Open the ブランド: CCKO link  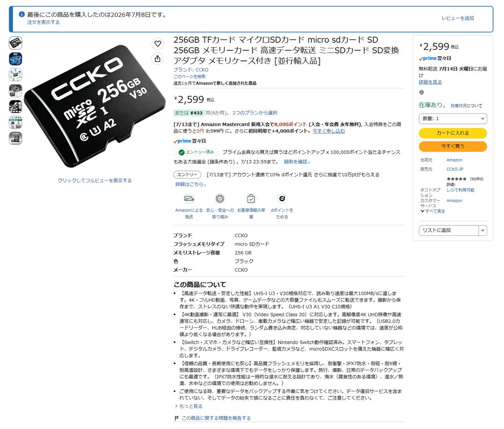[x=191, y=70]
